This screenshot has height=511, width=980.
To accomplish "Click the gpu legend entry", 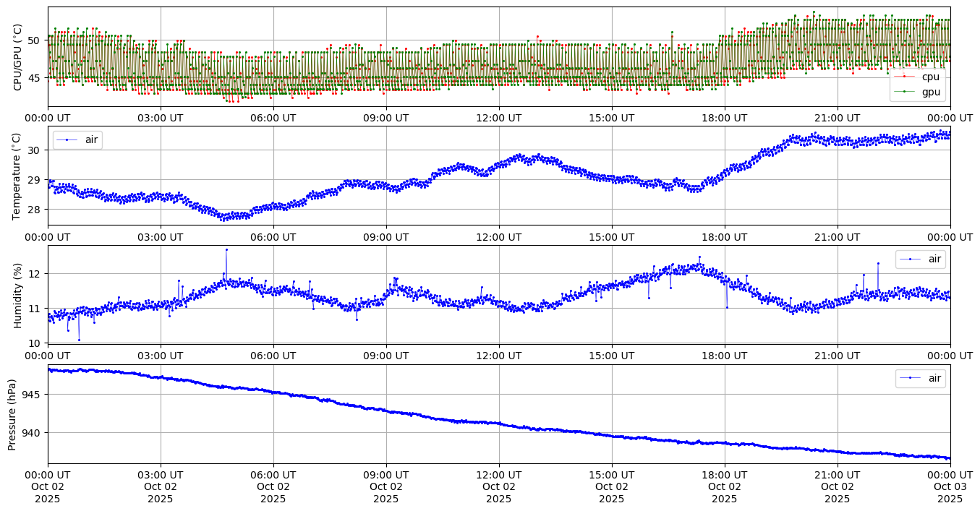I will [x=930, y=92].
